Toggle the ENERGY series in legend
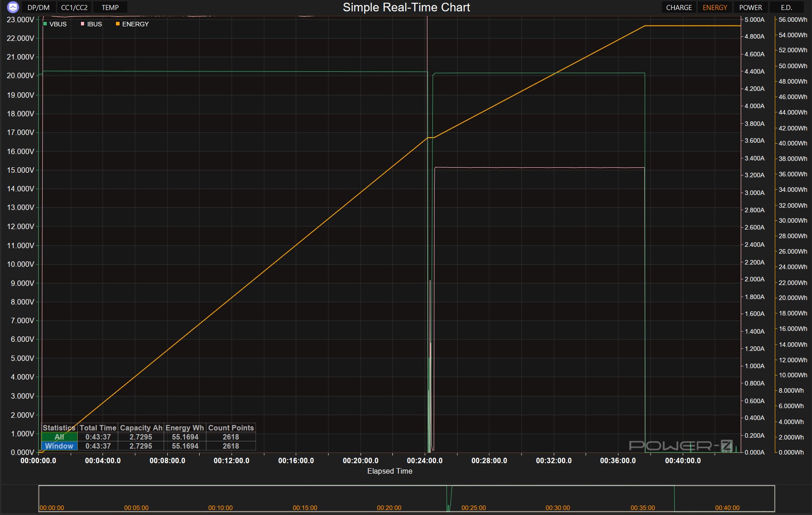Viewport: 812px width, 515px height. (x=135, y=24)
